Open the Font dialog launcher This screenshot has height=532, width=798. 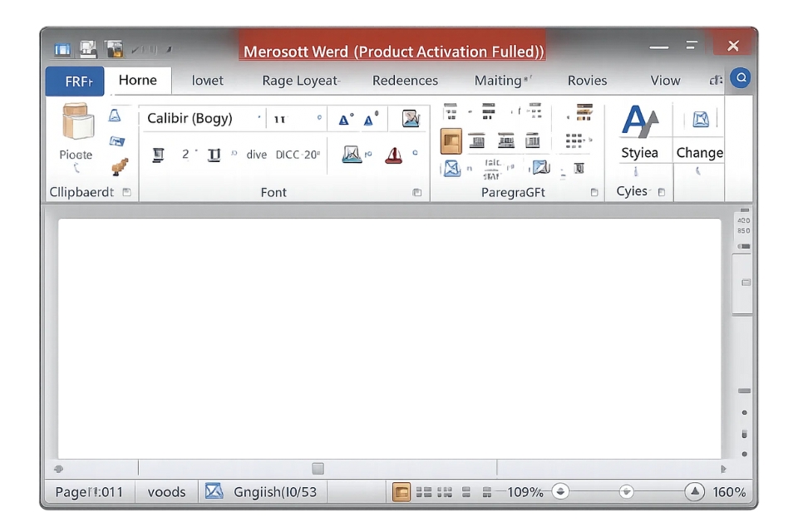pos(417,192)
